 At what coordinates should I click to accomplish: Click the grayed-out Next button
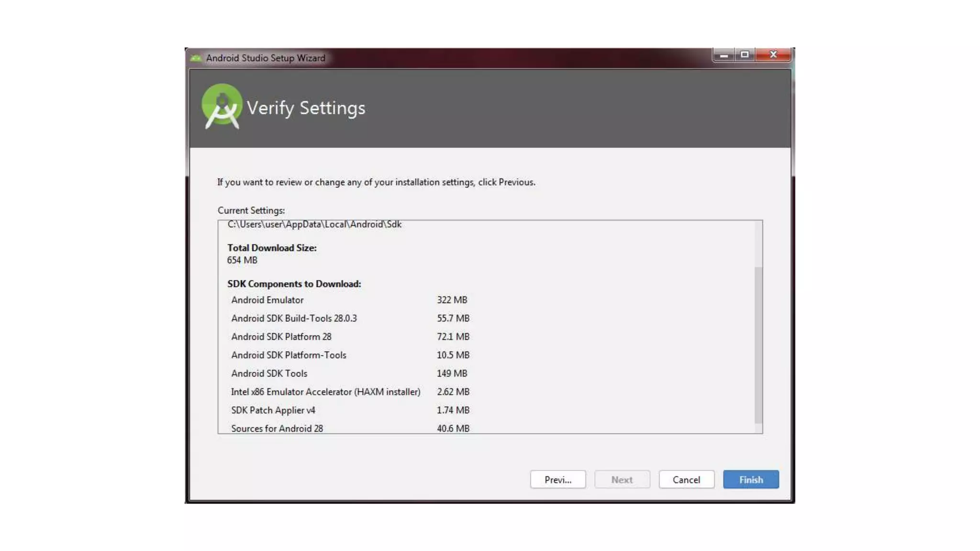point(622,479)
